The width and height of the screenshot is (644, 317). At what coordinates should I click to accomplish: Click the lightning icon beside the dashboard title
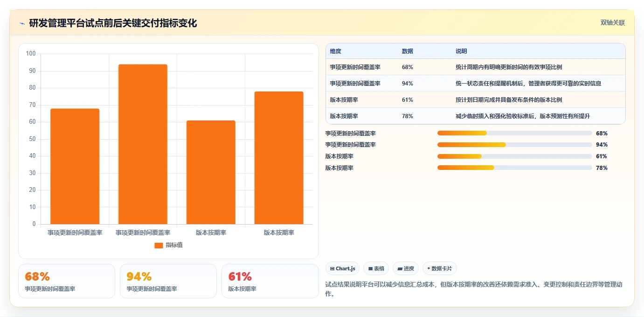pos(22,23)
